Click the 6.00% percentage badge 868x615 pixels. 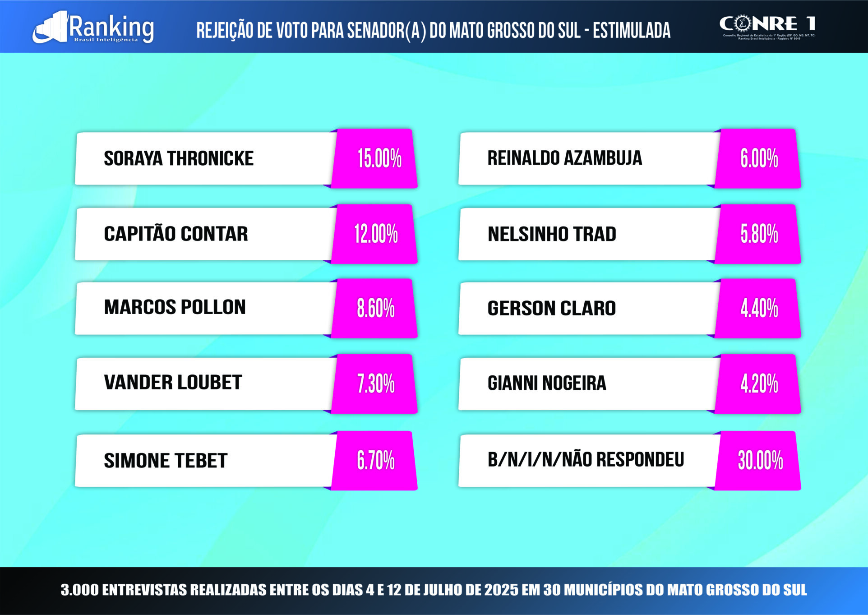point(758,158)
